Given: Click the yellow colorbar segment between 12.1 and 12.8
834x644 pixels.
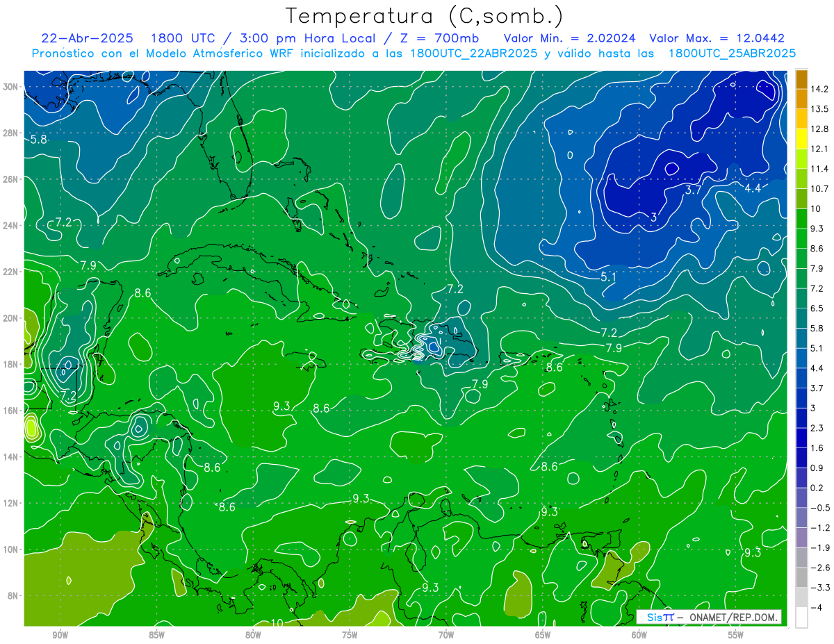Looking at the screenshot, I should (x=801, y=139).
